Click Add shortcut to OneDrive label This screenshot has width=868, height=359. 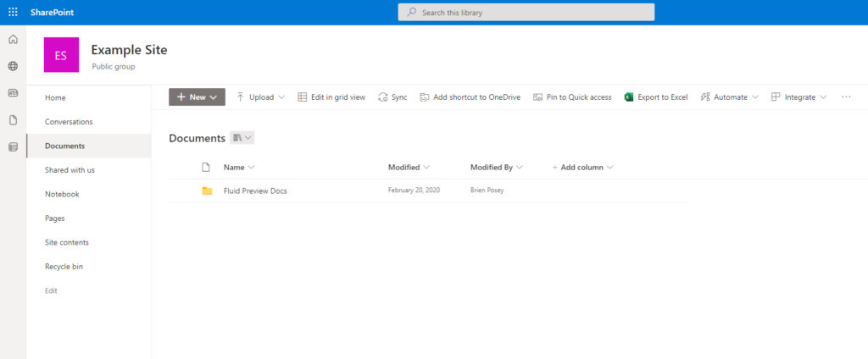point(476,97)
